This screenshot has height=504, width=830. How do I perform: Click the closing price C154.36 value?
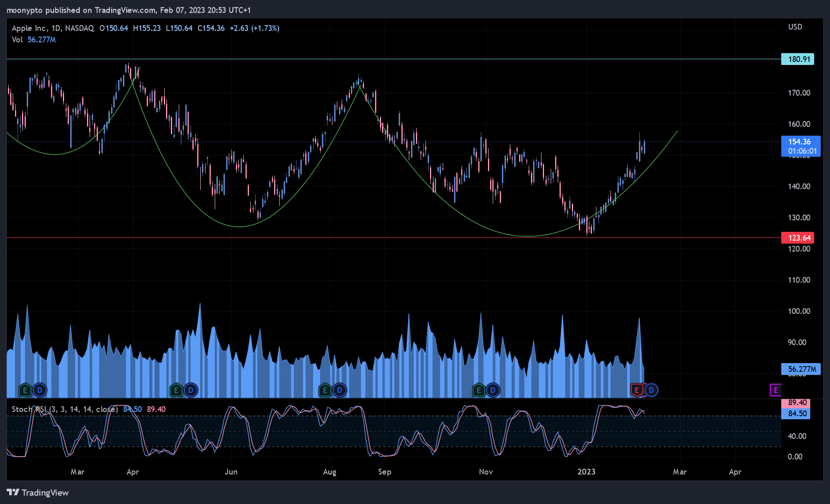click(x=211, y=28)
